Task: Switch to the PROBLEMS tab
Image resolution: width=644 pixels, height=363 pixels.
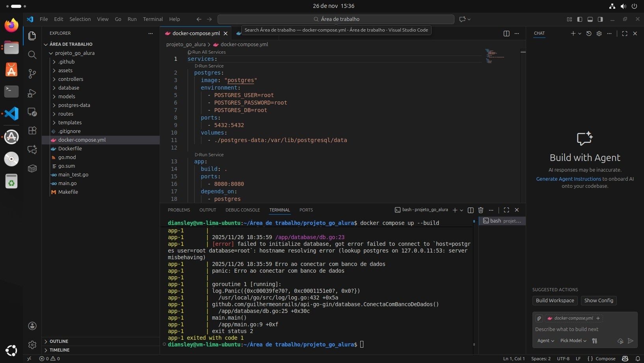Action: click(x=179, y=210)
